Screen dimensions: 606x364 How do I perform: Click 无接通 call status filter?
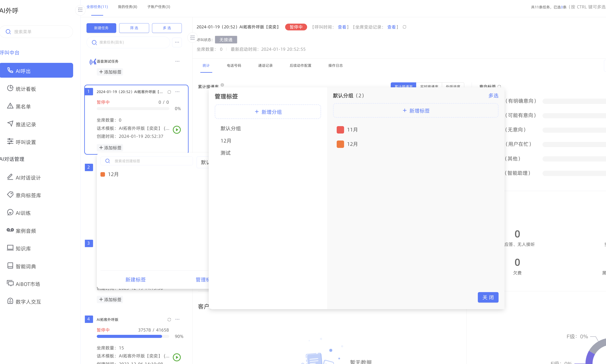tap(226, 40)
